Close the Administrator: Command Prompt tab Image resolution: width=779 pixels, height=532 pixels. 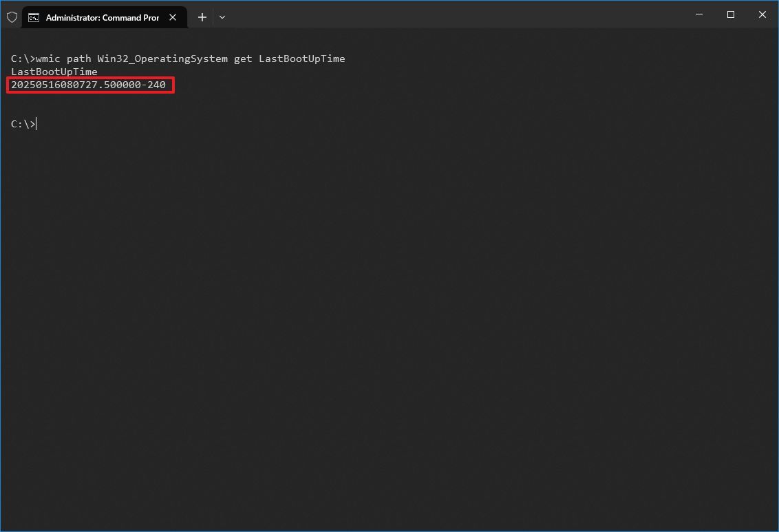tap(172, 17)
